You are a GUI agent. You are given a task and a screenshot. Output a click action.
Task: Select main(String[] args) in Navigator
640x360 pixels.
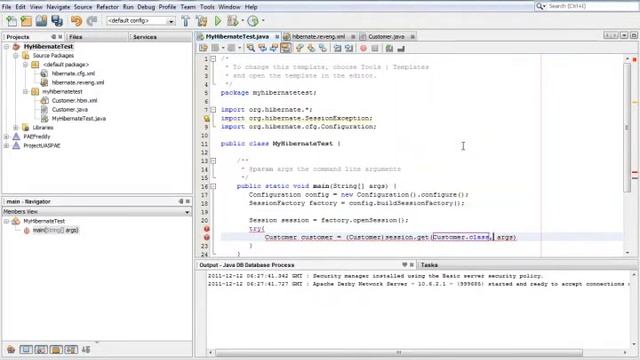[x=56, y=230]
